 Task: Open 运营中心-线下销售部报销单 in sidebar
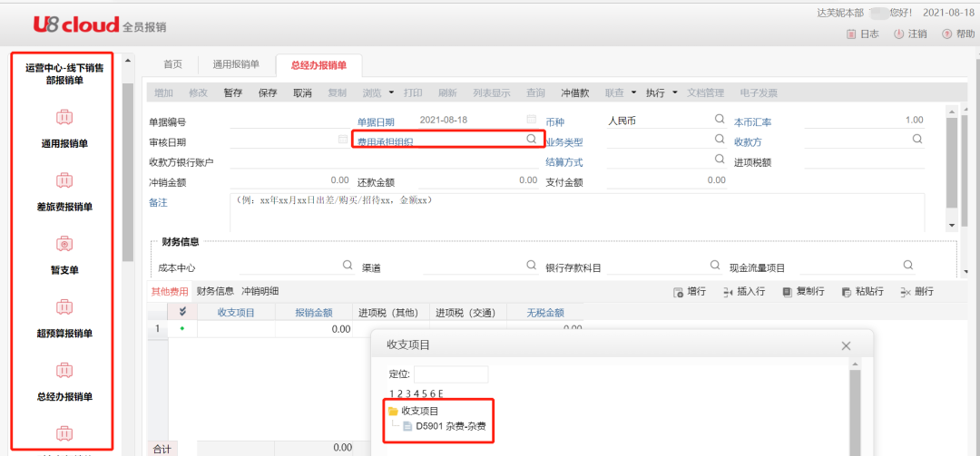point(65,73)
